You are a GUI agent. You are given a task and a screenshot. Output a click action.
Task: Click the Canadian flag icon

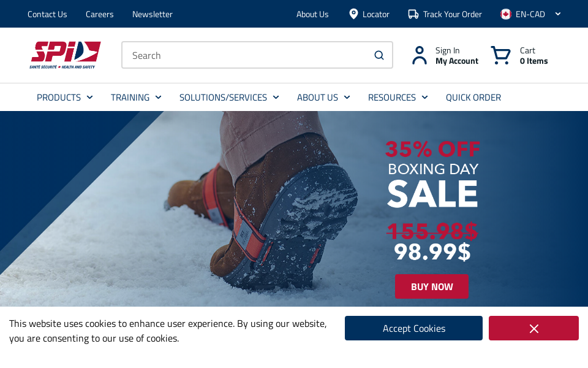click(x=505, y=14)
